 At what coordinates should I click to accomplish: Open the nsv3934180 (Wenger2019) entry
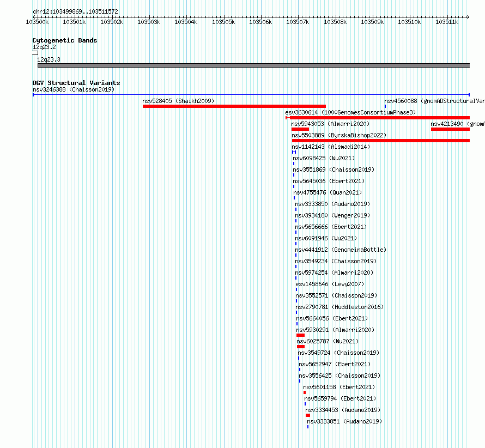332,215
